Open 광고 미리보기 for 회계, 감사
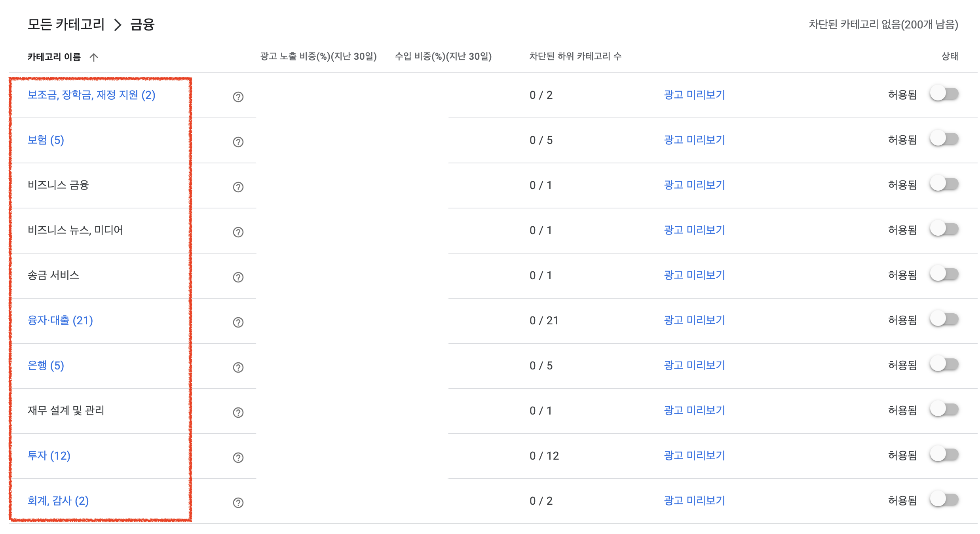 pos(694,501)
